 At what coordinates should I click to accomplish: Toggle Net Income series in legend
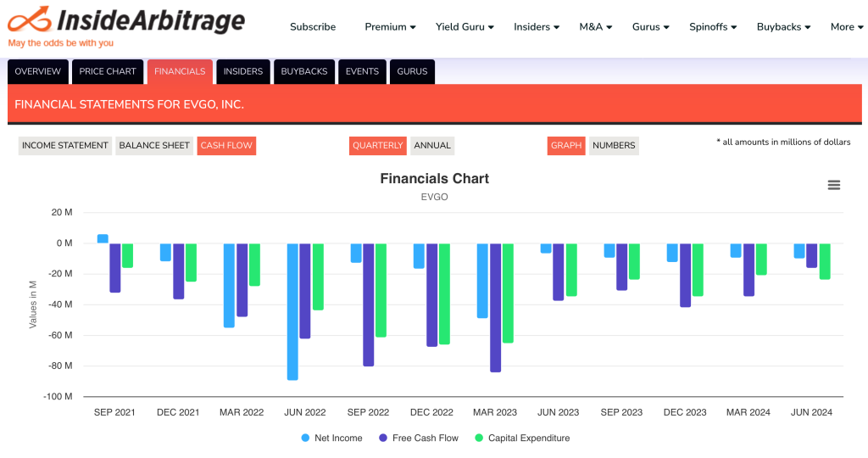coord(331,438)
